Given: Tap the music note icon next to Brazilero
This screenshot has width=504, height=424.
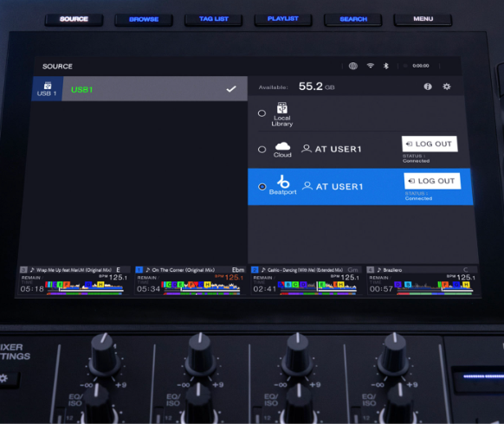Looking at the screenshot, I should click(379, 270).
